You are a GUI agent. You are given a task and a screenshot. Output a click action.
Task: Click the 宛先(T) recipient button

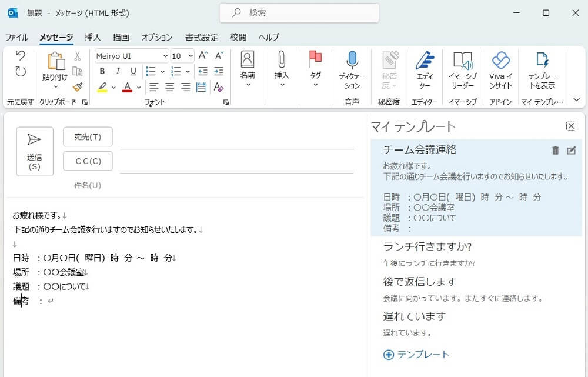[x=88, y=137]
